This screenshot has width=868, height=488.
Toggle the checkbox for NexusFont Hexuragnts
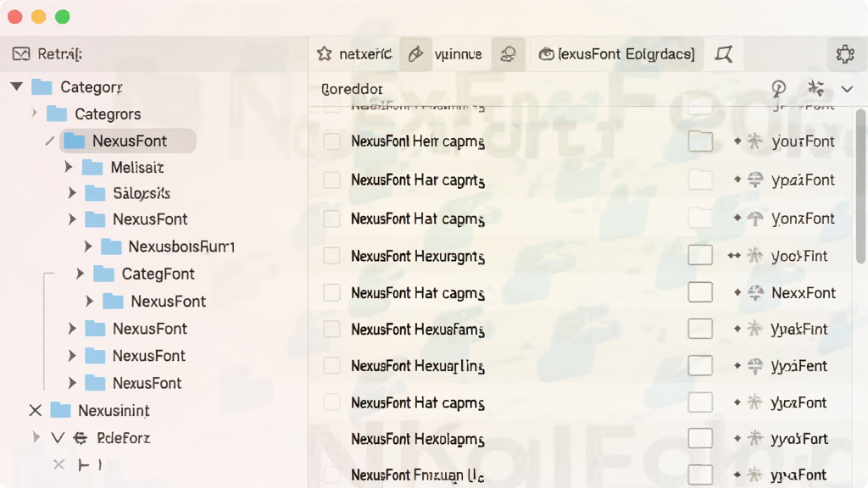[331, 256]
